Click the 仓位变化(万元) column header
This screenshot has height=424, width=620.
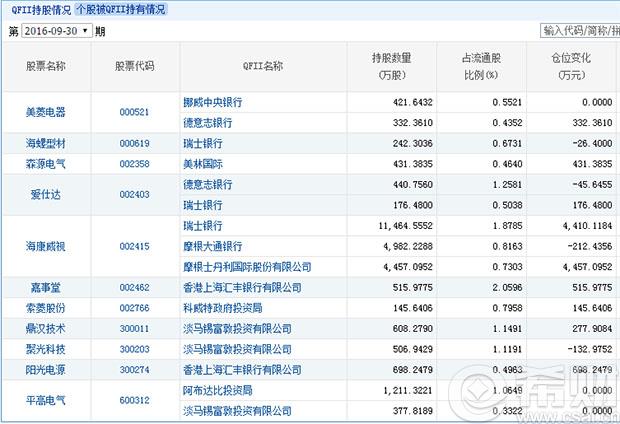click(x=571, y=66)
